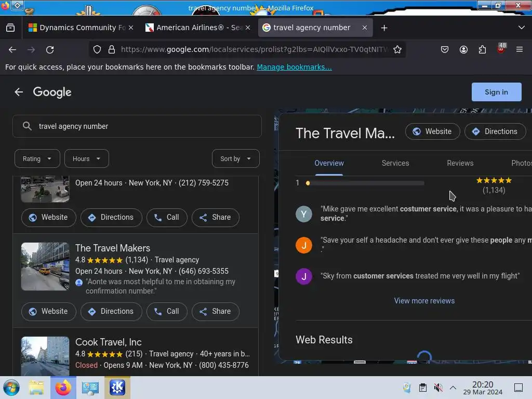Open the file manager in the taskbar
This screenshot has width=532, height=399.
pos(36,388)
